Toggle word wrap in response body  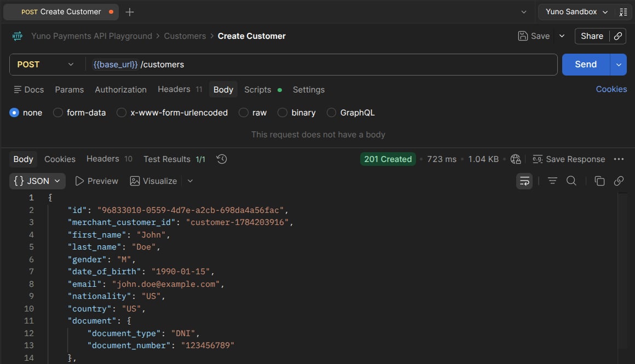(524, 181)
